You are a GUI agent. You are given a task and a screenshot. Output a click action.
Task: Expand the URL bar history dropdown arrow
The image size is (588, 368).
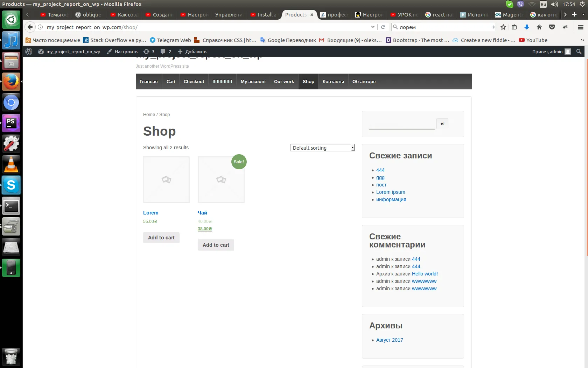coord(373,27)
